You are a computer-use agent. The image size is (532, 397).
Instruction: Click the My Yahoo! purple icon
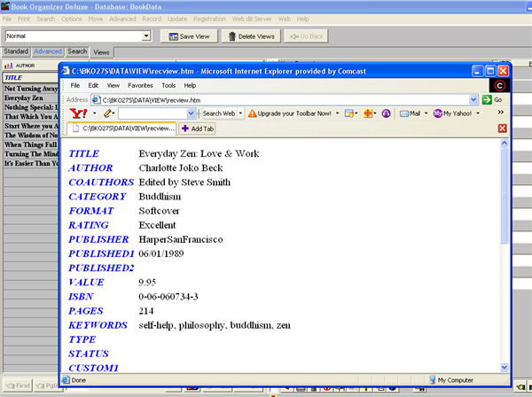[437, 113]
